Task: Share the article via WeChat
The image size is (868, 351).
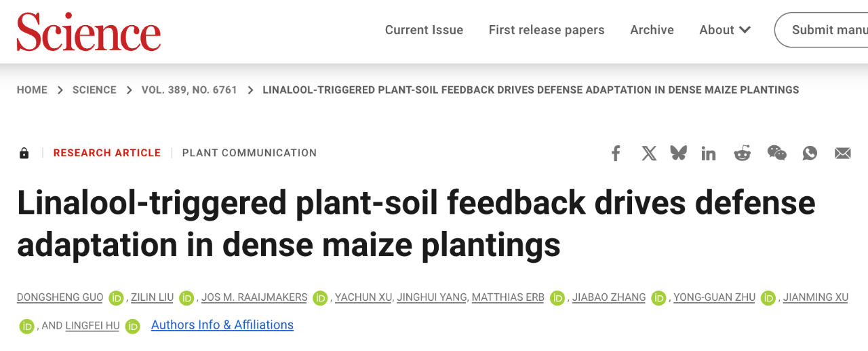Action: point(776,153)
